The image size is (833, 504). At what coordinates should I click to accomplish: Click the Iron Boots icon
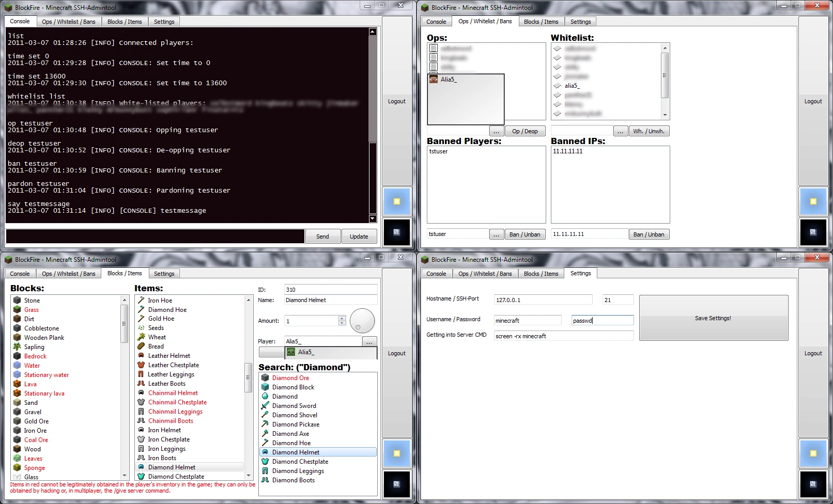(x=141, y=458)
